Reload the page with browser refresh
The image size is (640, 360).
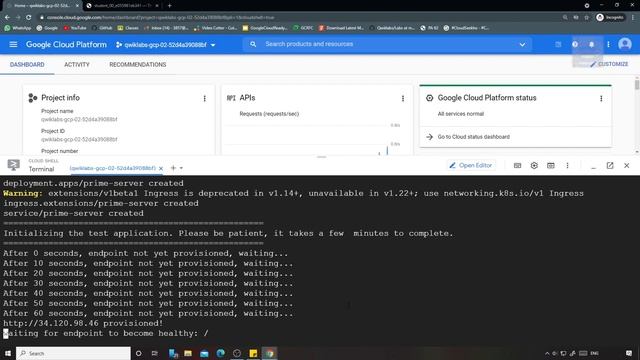[29, 18]
